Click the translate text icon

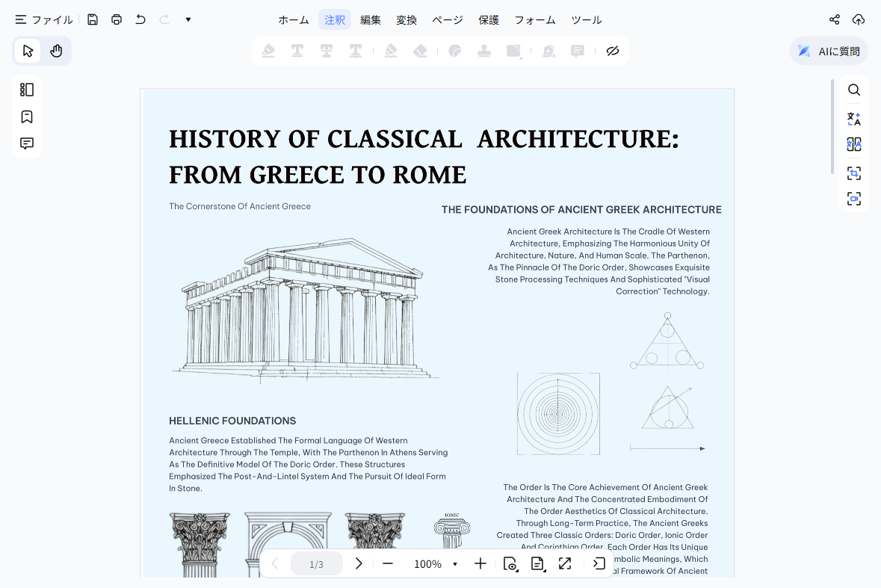pyautogui.click(x=854, y=119)
